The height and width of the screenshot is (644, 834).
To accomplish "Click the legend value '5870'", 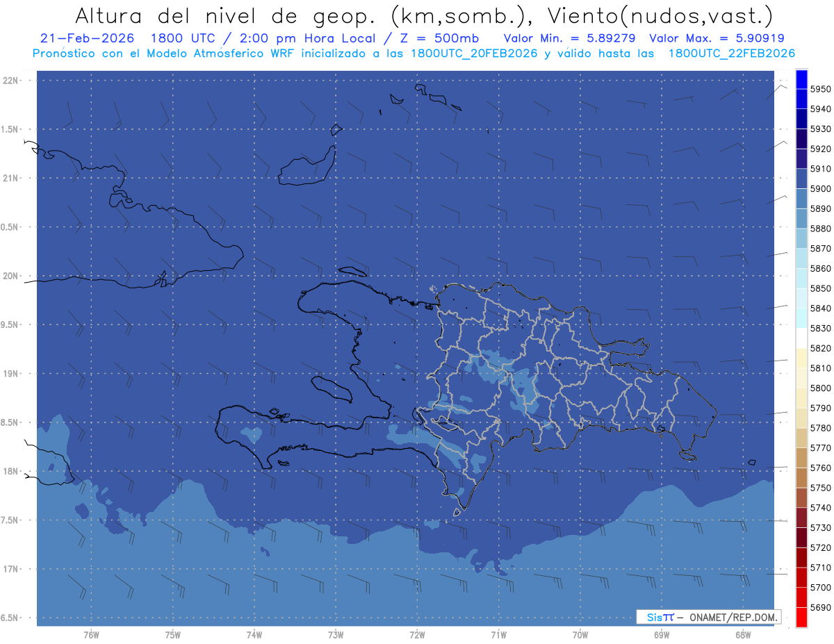I will [x=821, y=248].
